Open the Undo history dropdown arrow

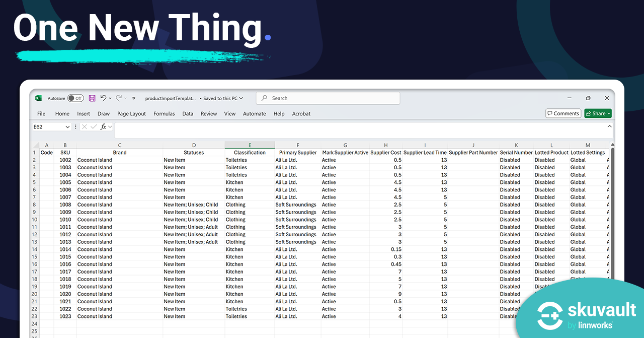coord(110,98)
